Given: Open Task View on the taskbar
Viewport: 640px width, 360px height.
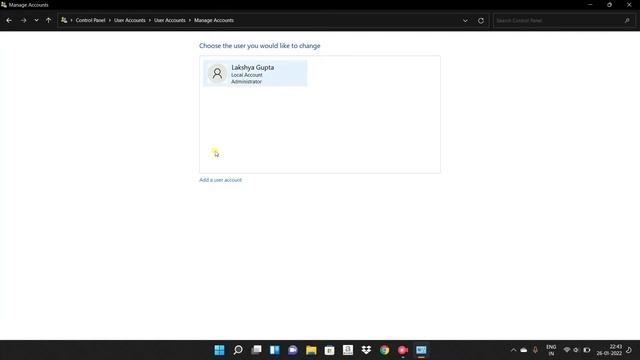Looking at the screenshot, I should (x=256, y=350).
